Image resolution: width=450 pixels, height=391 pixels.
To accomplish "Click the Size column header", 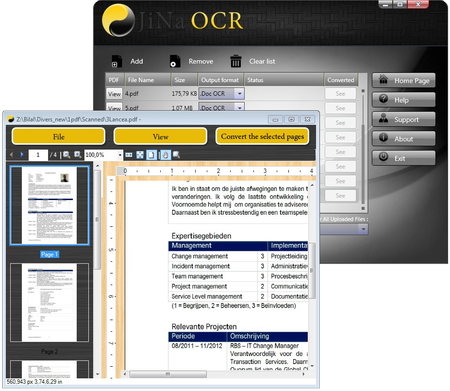I will (x=184, y=80).
